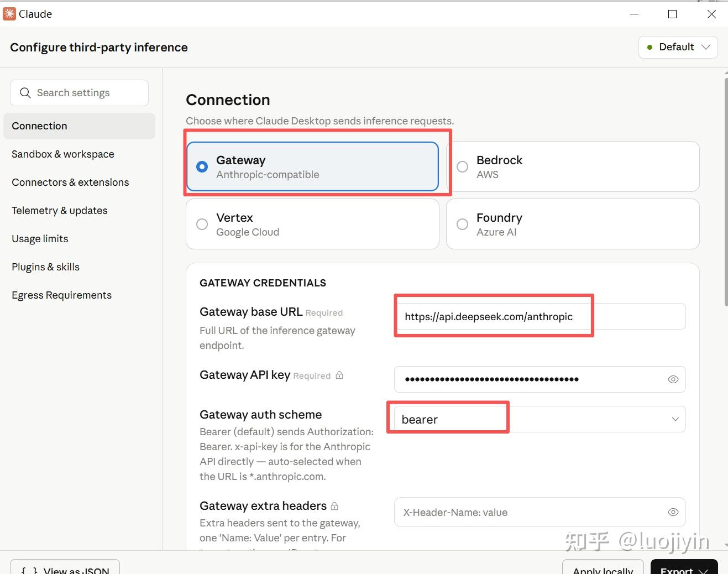Open Connectors & extensions section
The height and width of the screenshot is (574, 728).
click(79, 182)
